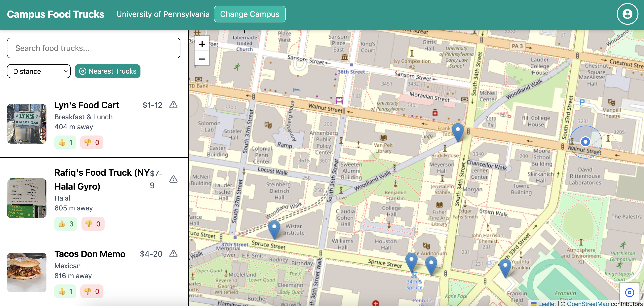Open the user profile account icon
This screenshot has width=644, height=306.
tap(627, 14)
